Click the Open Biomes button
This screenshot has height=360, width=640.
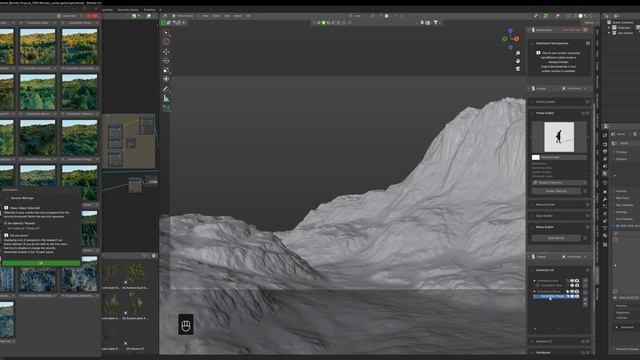tap(556, 238)
